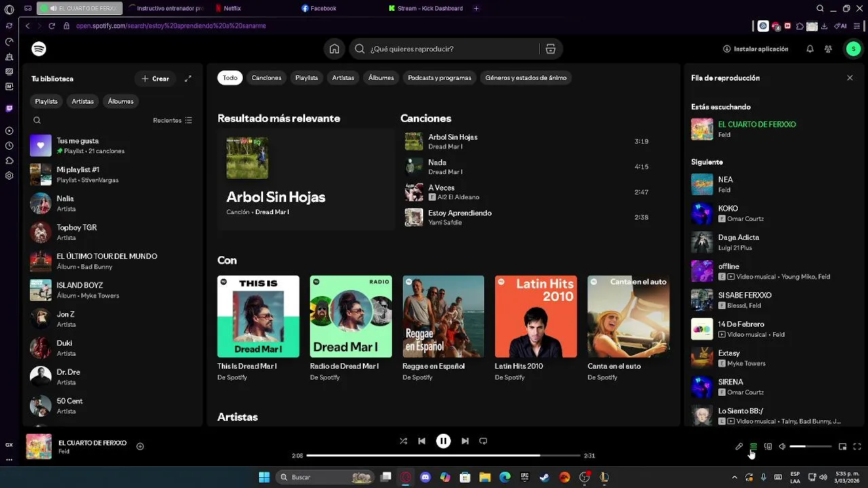The width and height of the screenshot is (868, 488).
Task: Open Twitch in Opera sidebar
Action: coord(9,108)
